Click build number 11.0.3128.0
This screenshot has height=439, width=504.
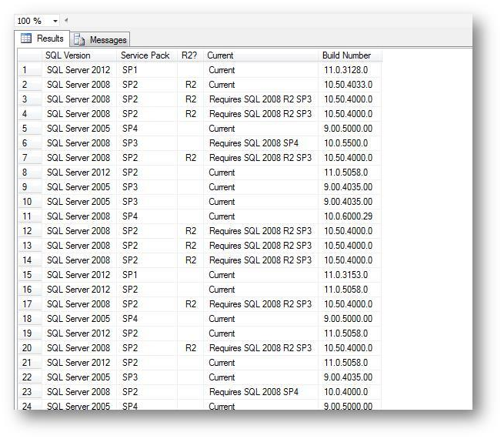click(x=345, y=70)
